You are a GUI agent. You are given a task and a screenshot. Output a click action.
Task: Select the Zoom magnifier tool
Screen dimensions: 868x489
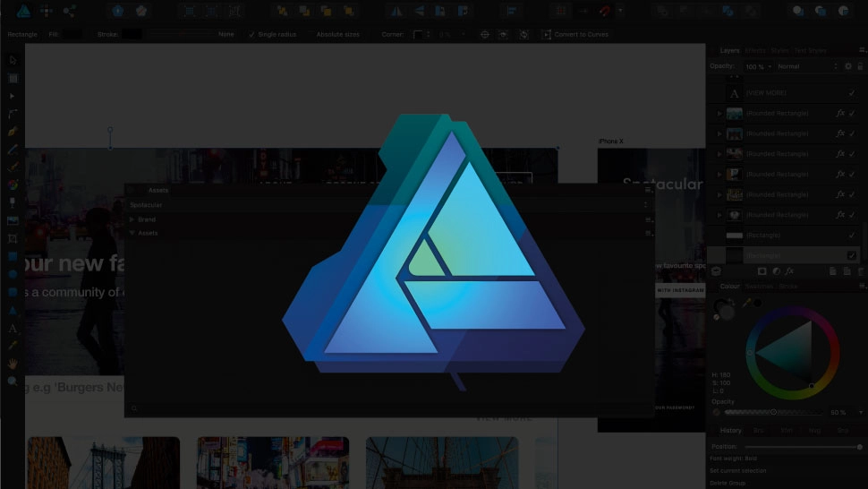13,381
